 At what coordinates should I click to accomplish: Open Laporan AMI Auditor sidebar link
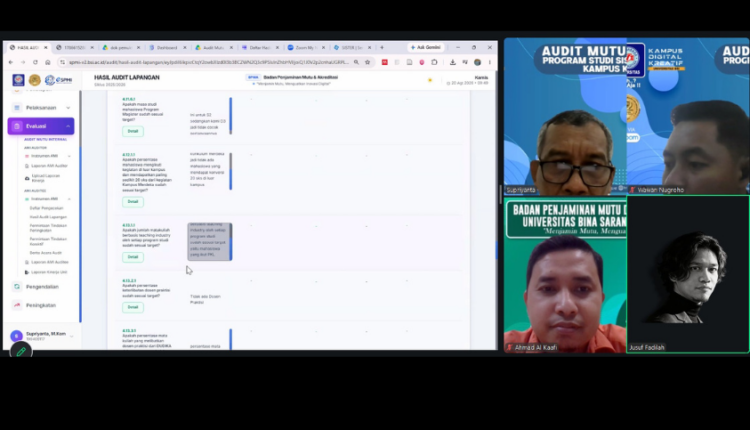coord(49,165)
